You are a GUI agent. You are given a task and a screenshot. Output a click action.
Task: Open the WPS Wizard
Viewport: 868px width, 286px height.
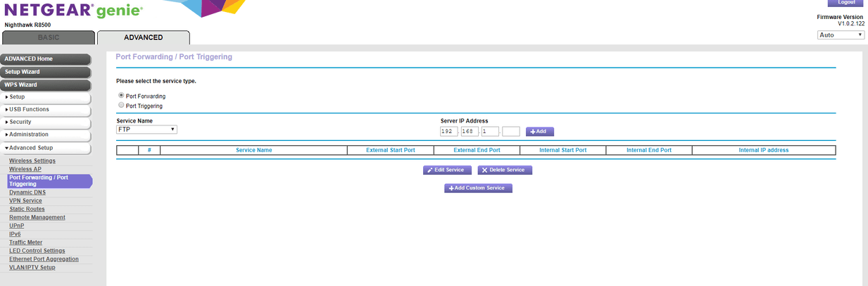tap(45, 85)
